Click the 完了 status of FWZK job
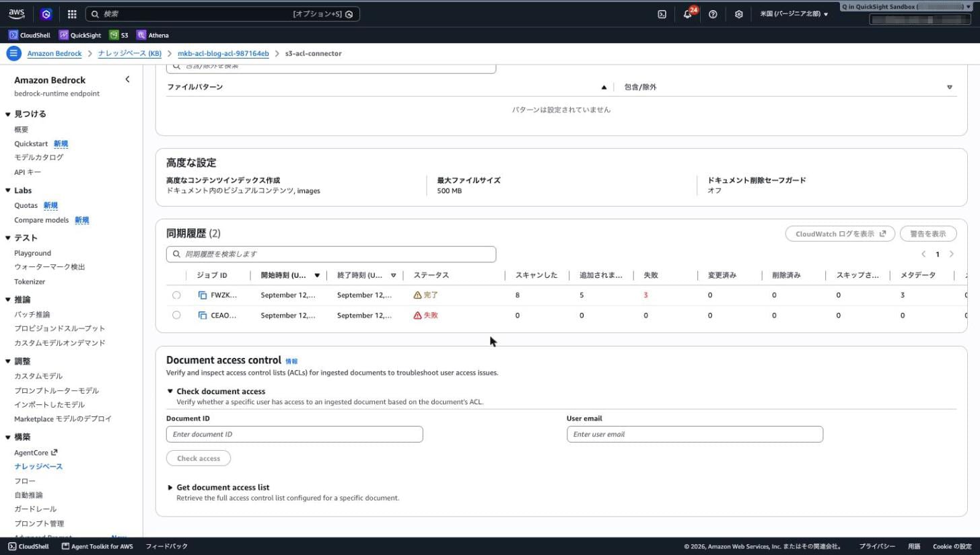980x555 pixels. tap(426, 295)
